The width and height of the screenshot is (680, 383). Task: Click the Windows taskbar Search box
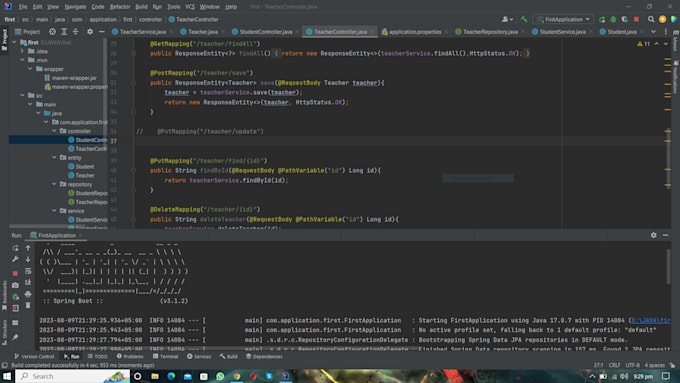(72, 376)
